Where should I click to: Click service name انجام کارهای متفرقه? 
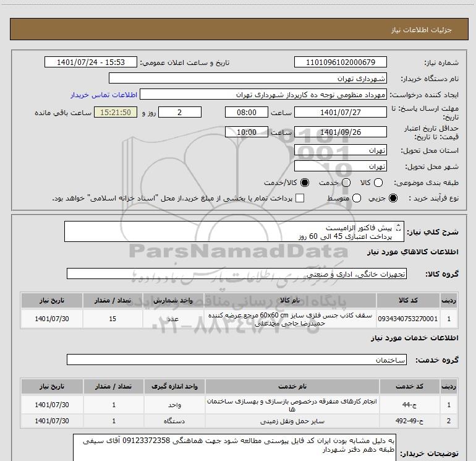click(x=292, y=405)
